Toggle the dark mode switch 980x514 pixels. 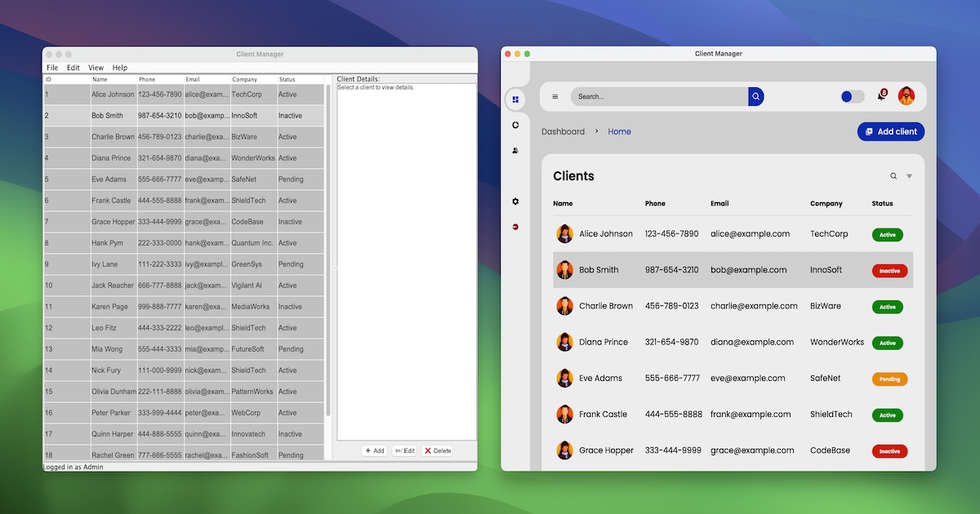click(852, 96)
